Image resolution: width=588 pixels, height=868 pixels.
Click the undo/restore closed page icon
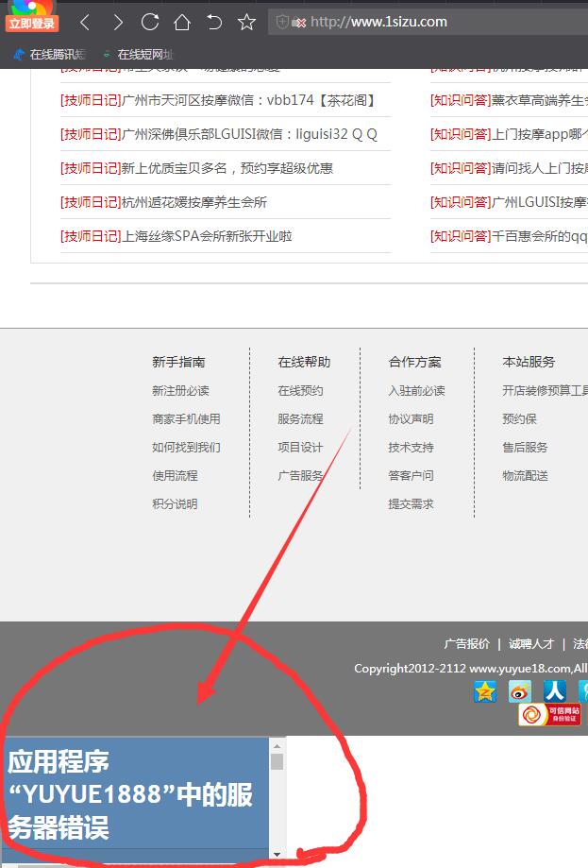point(214,22)
